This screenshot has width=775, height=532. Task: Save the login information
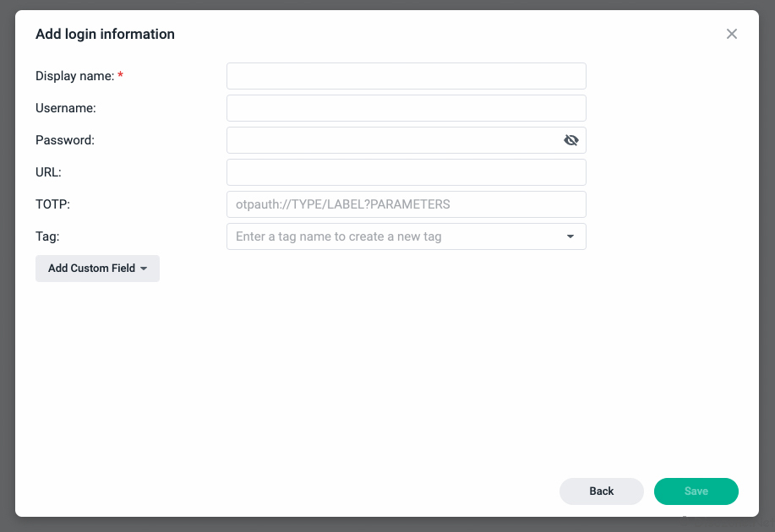(696, 491)
